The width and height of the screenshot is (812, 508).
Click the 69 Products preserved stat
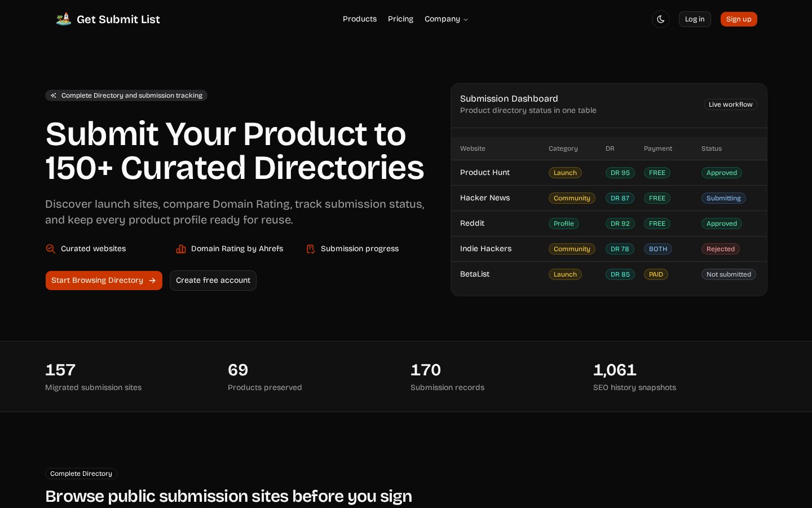click(x=265, y=377)
